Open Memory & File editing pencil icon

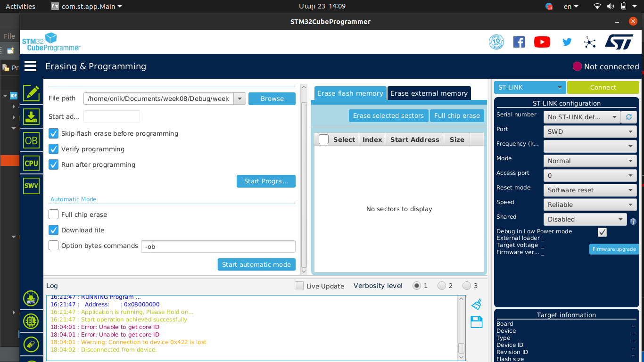coord(31,92)
